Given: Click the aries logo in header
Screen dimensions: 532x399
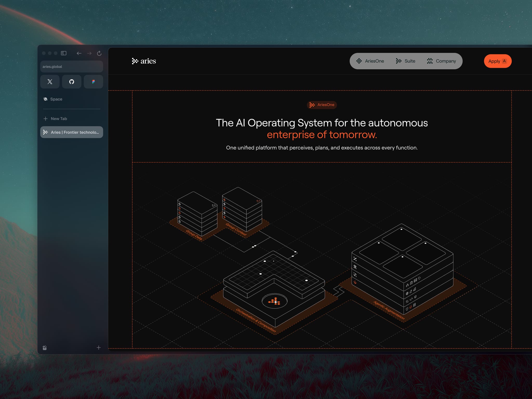Looking at the screenshot, I should 144,61.
